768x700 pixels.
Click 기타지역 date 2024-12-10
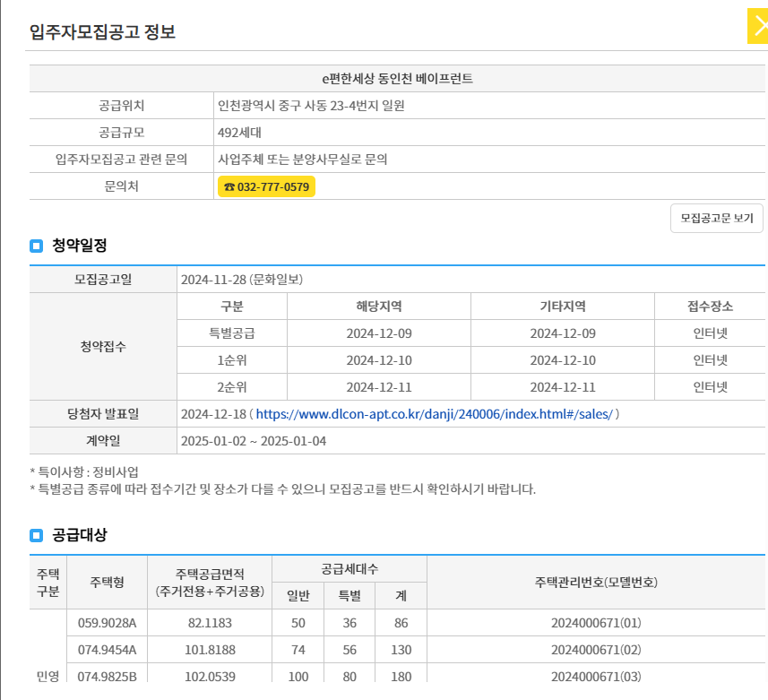(x=563, y=360)
